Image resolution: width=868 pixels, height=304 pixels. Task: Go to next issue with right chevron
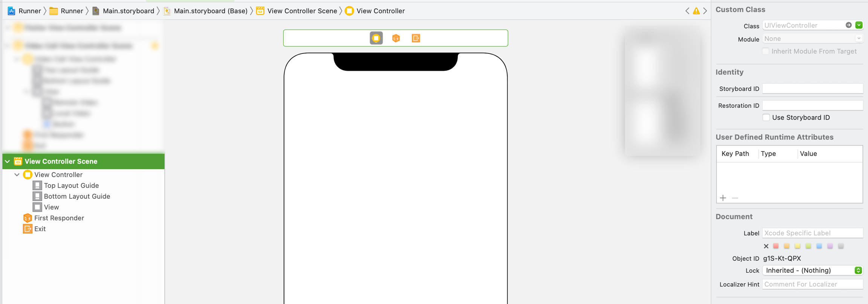(705, 11)
